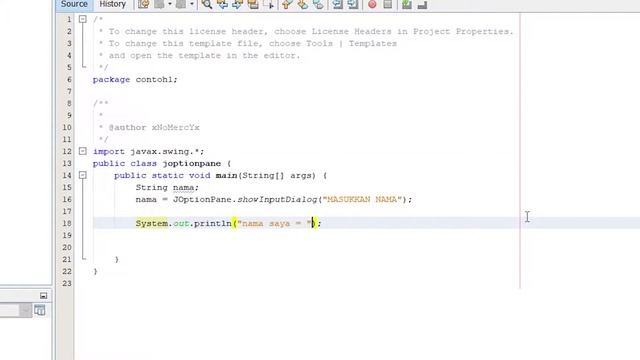The height and width of the screenshot is (360, 640).
Task: Click highlighted "System" on line 18
Action: pyautogui.click(x=151, y=223)
